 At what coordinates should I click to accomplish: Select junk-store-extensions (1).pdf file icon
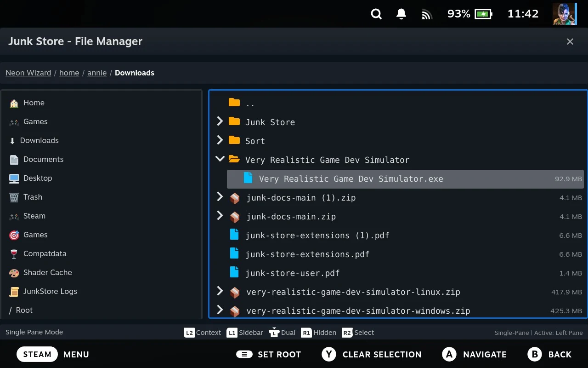click(234, 235)
